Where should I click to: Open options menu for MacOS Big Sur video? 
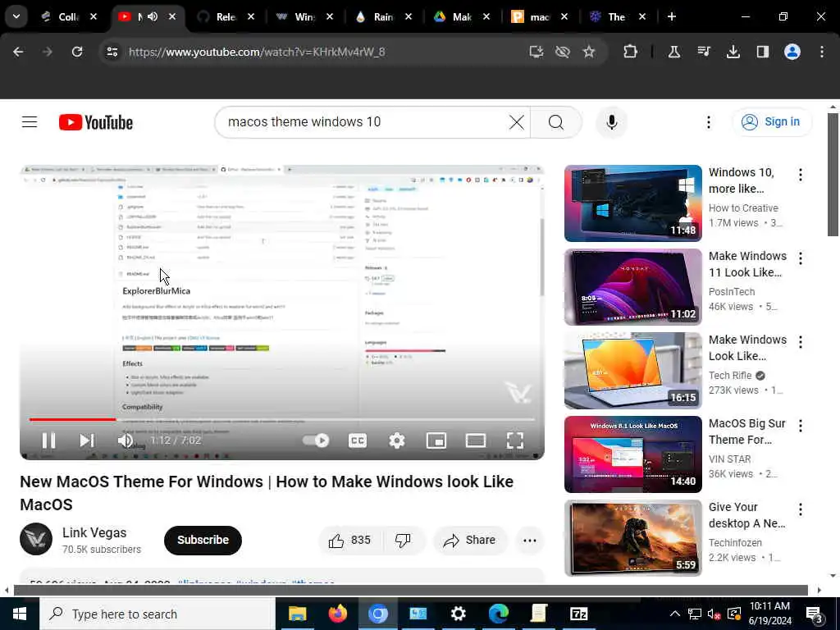[x=801, y=426]
